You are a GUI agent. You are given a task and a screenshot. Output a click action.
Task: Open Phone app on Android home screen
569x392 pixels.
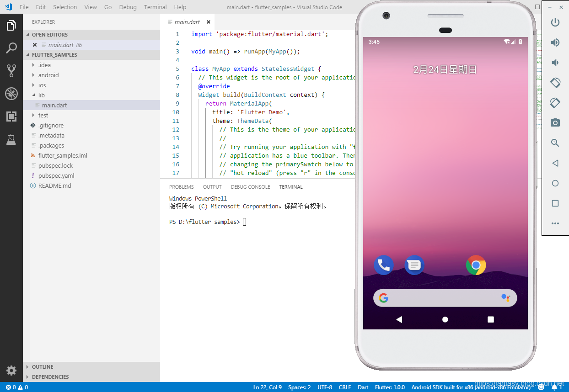383,265
